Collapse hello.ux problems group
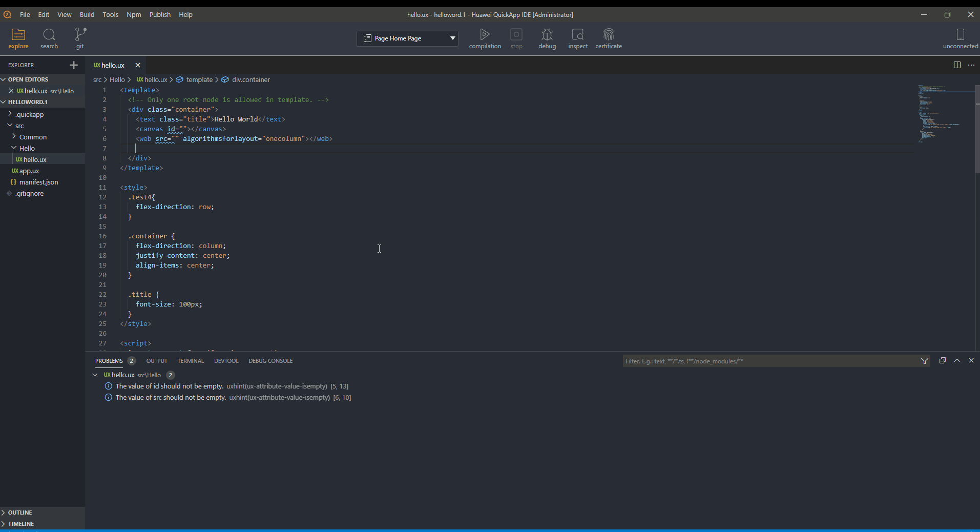This screenshot has height=532, width=980. 95,375
